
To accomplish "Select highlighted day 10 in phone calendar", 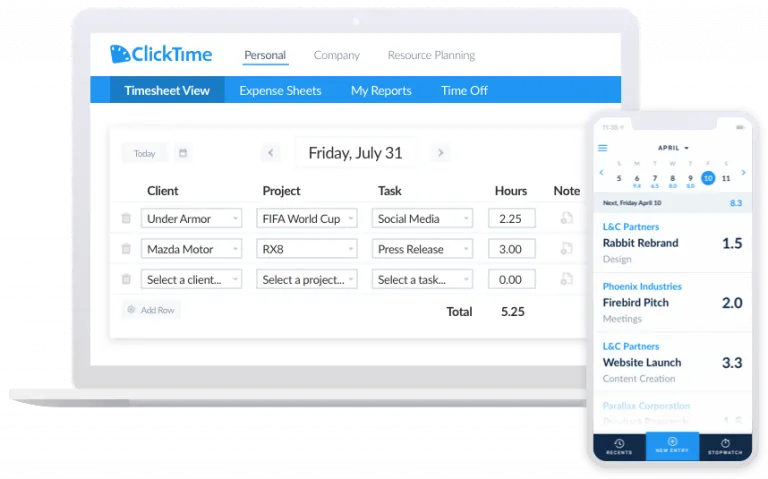I will [x=708, y=178].
